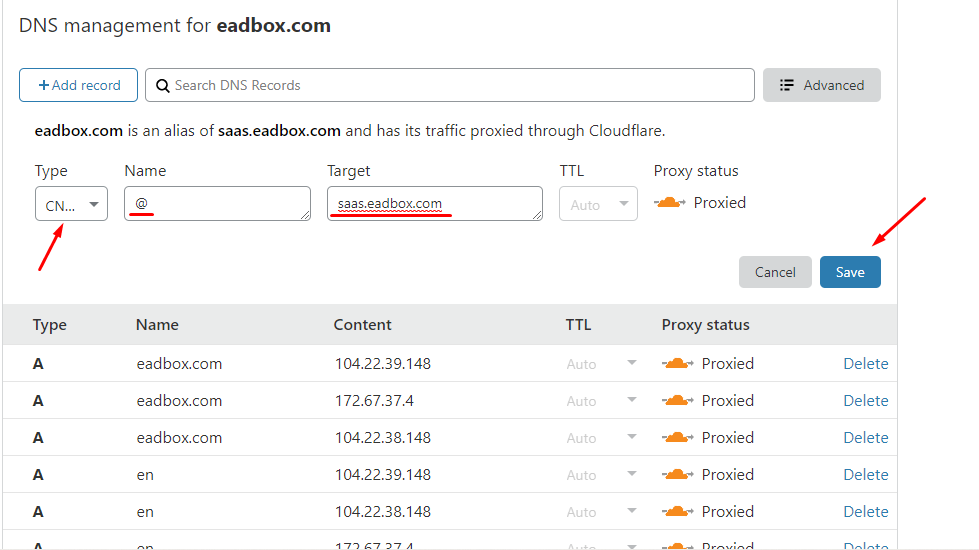
Task: Delete the en 104.22.38.148 record
Action: pyautogui.click(x=865, y=511)
